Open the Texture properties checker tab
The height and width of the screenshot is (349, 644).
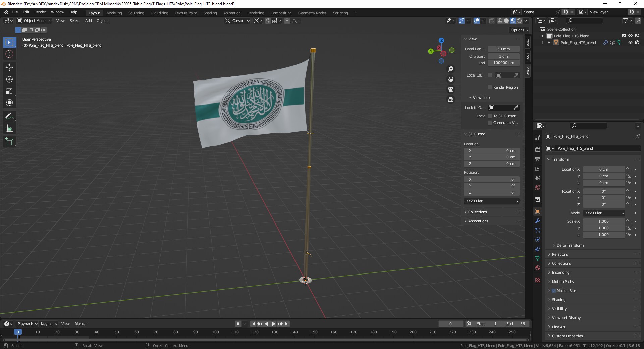(x=538, y=280)
